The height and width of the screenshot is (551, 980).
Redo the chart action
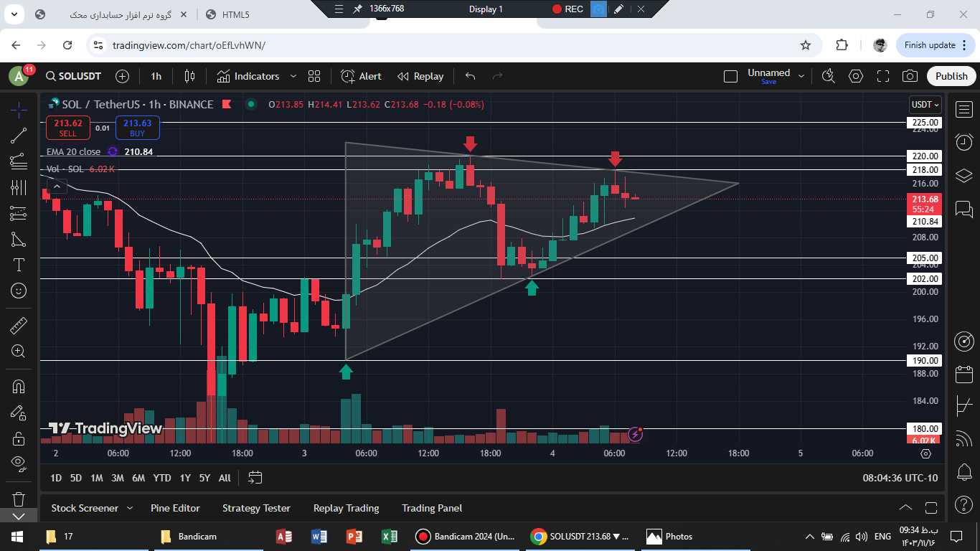point(497,76)
